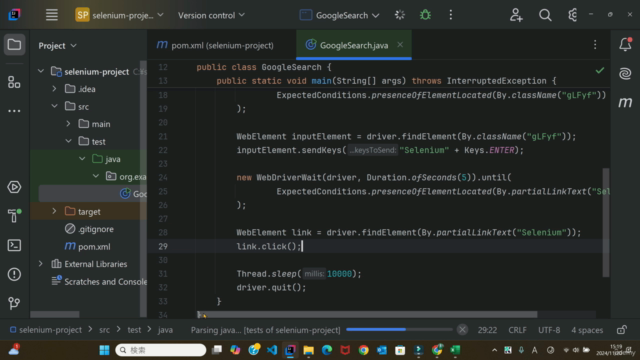Screen dimensions: 640x360
Task: Select pom.xml in project tree
Action: (87, 247)
